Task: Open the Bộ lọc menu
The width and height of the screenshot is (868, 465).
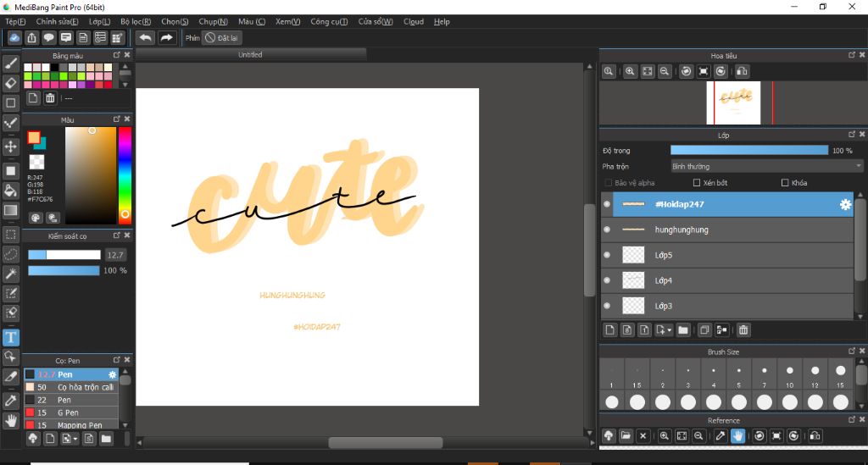Action: click(x=136, y=21)
